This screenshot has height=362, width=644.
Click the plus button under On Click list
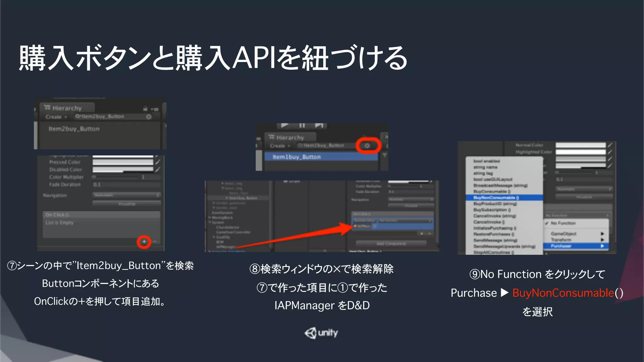pos(144,242)
